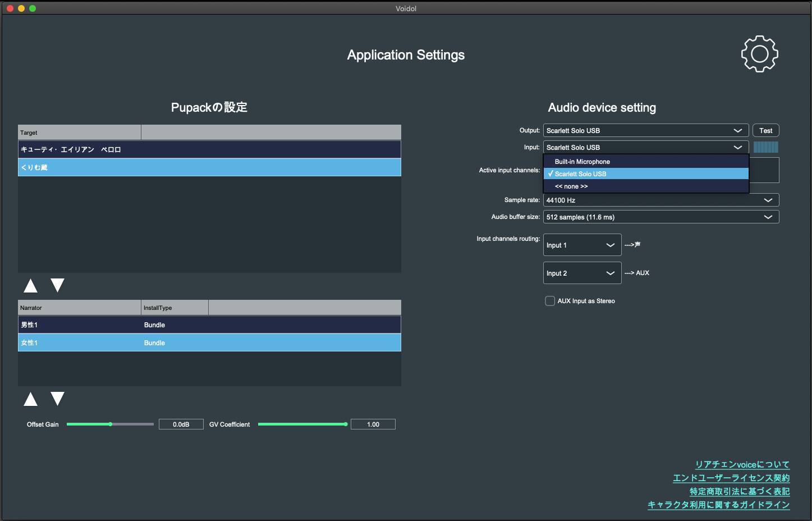Image resolution: width=812 pixels, height=521 pixels.
Task: Click the GV Coefficient value field
Action: tap(373, 424)
